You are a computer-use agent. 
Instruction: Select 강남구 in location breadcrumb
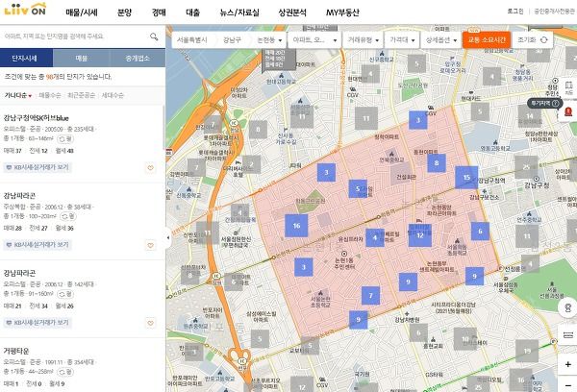point(232,39)
